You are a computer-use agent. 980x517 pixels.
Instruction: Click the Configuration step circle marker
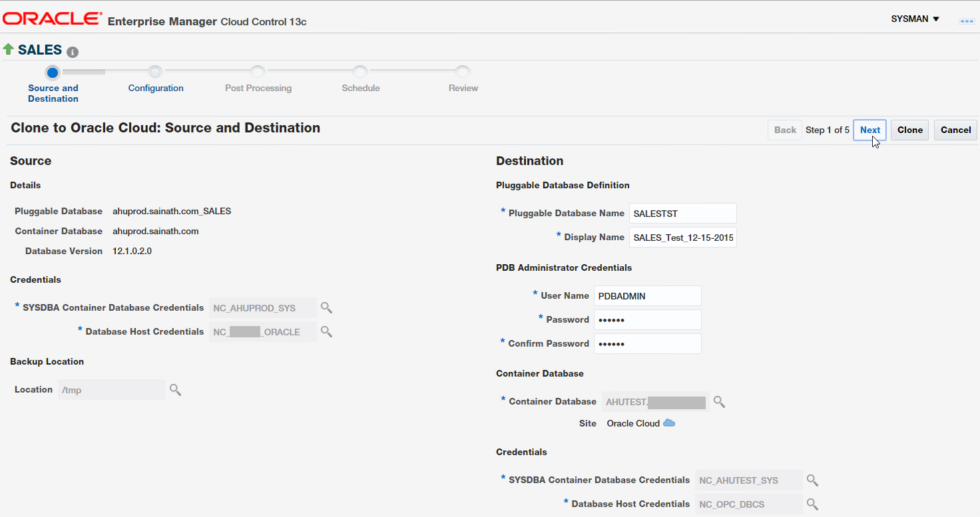click(155, 72)
